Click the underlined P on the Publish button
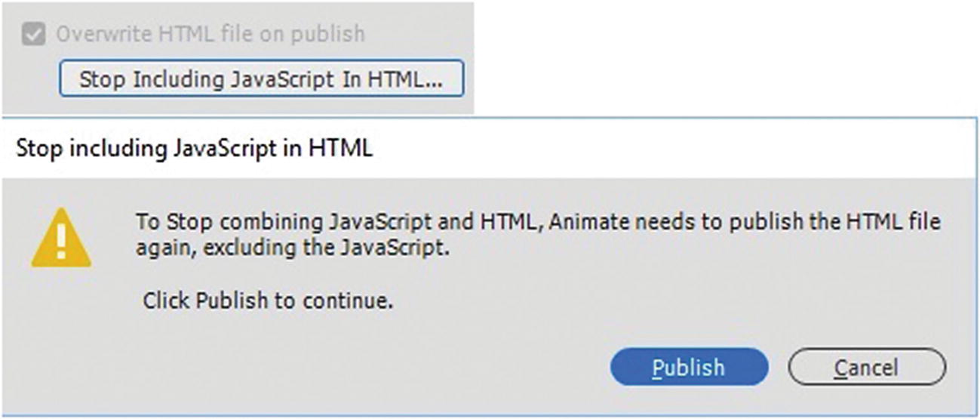Screen dimensions: 980x419 658,368
